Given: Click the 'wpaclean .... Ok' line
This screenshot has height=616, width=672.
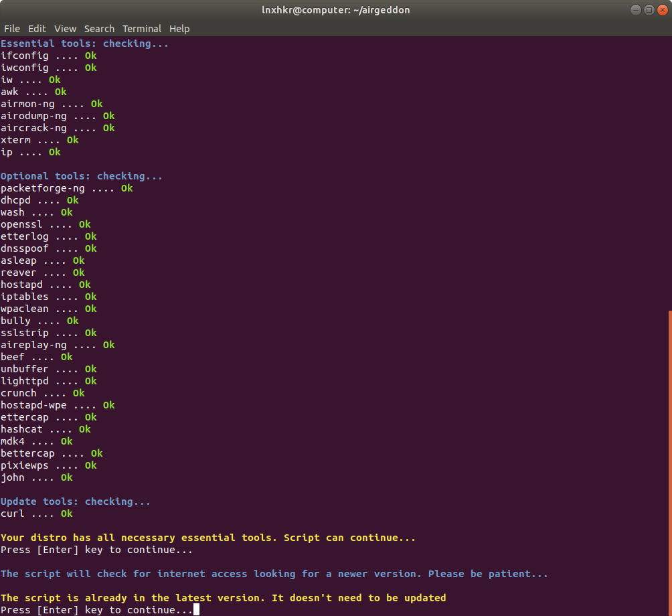Looking at the screenshot, I should click(x=48, y=309).
